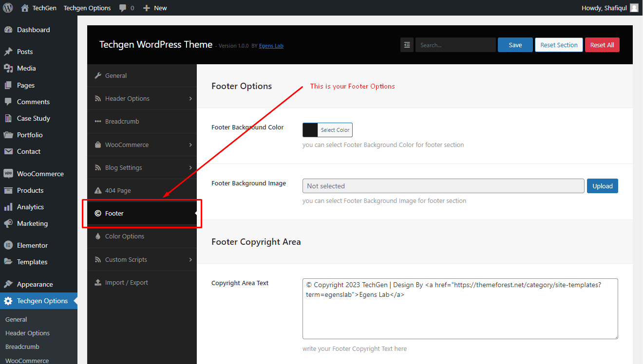Click the Appearance brush icon
643x364 pixels.
pyautogui.click(x=8, y=284)
